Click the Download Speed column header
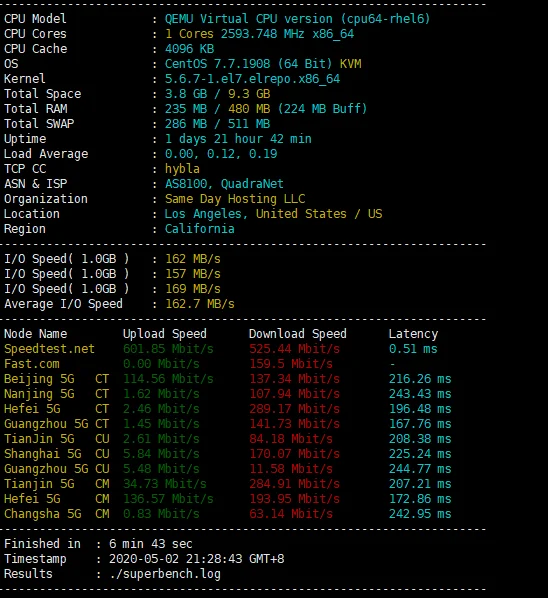 (x=298, y=334)
